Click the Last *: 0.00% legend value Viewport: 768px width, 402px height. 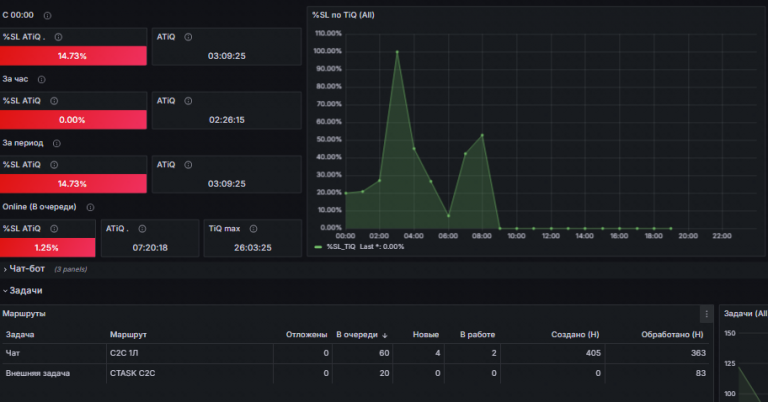(382, 247)
